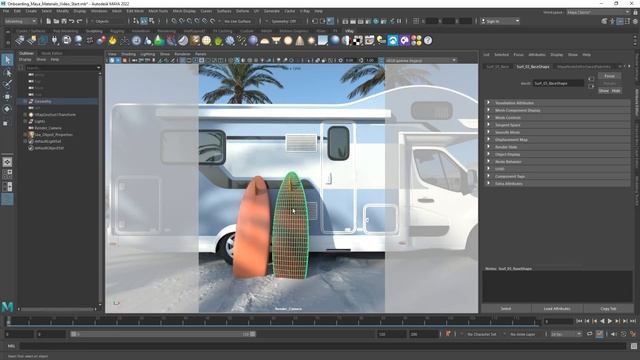Click the blue spiky sphere shelf icon

point(230,40)
